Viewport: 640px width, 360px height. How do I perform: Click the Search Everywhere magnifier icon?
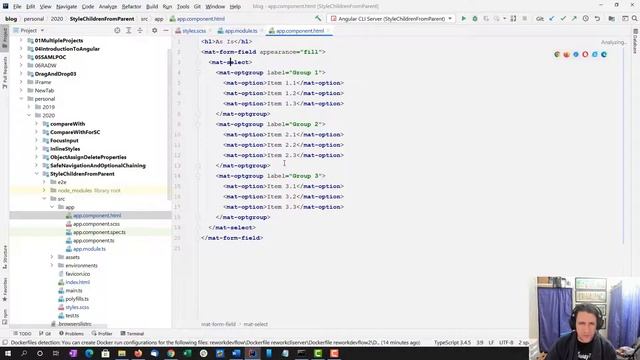tap(635, 19)
